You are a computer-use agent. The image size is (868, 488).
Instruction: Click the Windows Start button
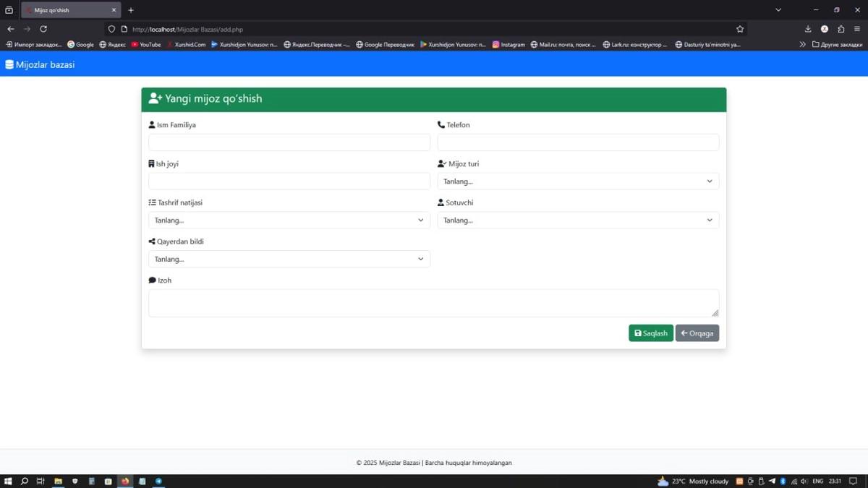coord(8,481)
